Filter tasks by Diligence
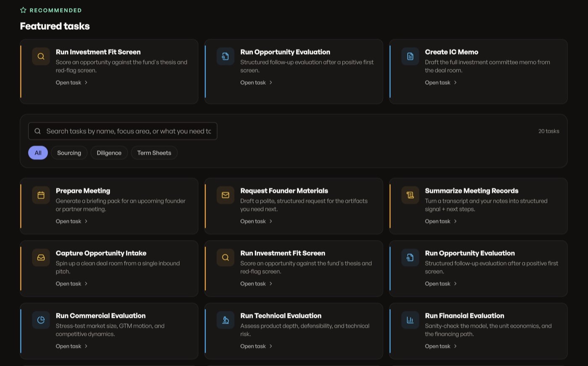This screenshot has height=366, width=588. pyautogui.click(x=109, y=153)
